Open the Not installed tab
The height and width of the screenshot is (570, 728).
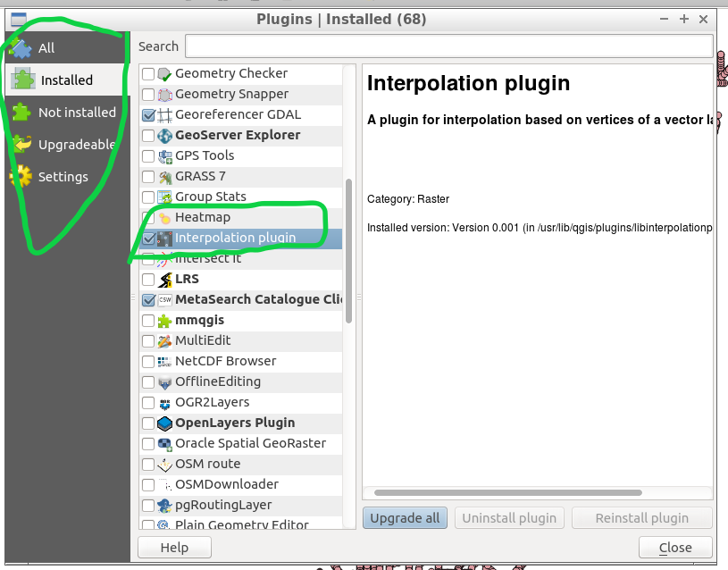pos(76,113)
